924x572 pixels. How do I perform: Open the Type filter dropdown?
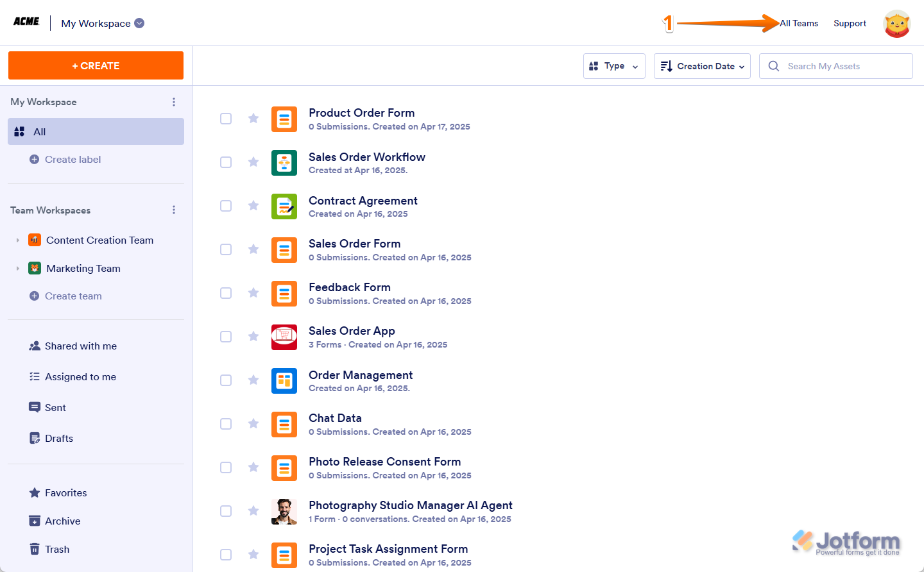(613, 66)
